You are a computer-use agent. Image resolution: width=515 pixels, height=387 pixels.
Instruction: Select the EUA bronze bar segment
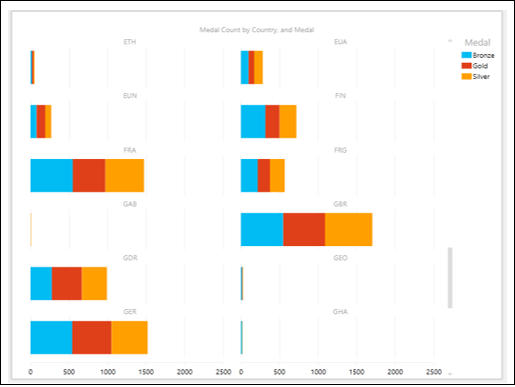point(245,67)
